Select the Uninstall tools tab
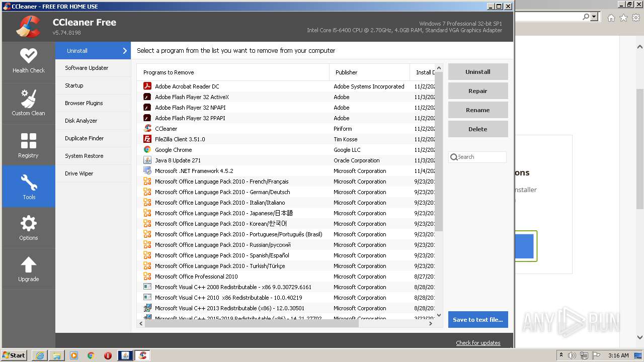Image resolution: width=644 pixels, height=362 pixels. [x=93, y=51]
